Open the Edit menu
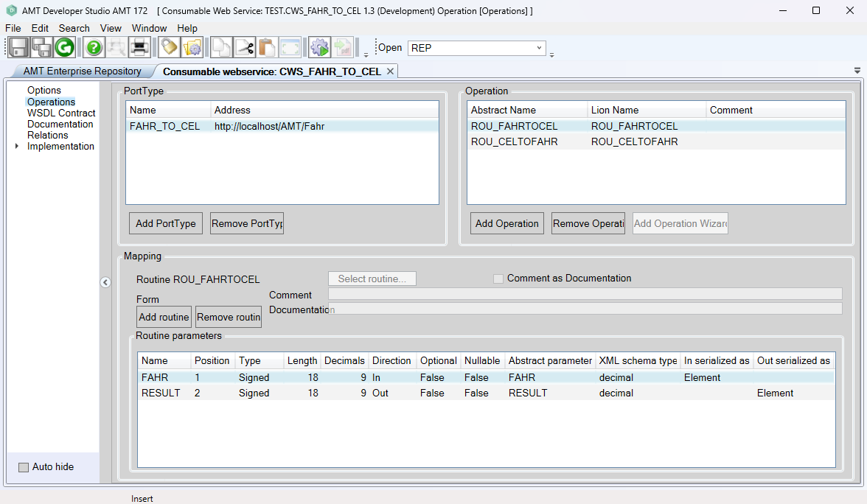This screenshot has width=867, height=504. point(40,28)
